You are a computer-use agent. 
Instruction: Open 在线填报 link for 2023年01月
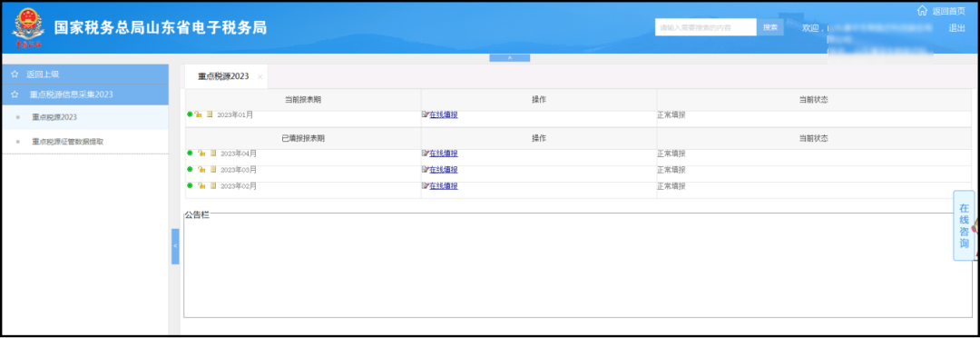443,114
